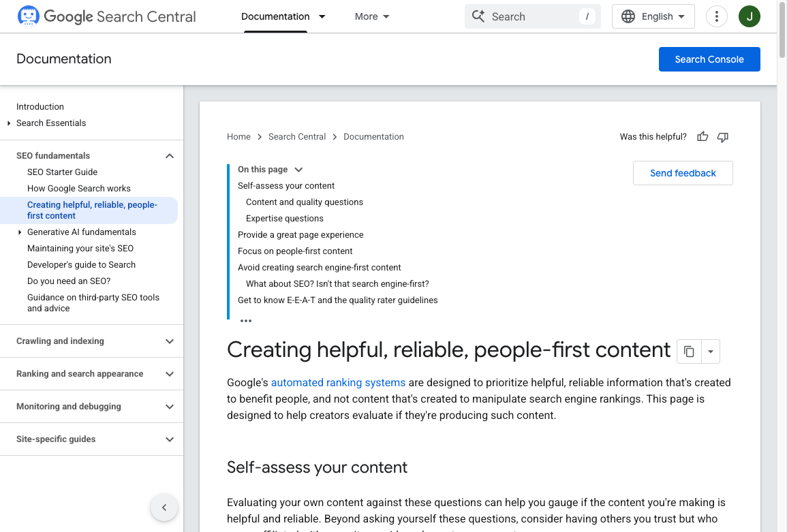Open the More dropdown menu

tap(372, 16)
